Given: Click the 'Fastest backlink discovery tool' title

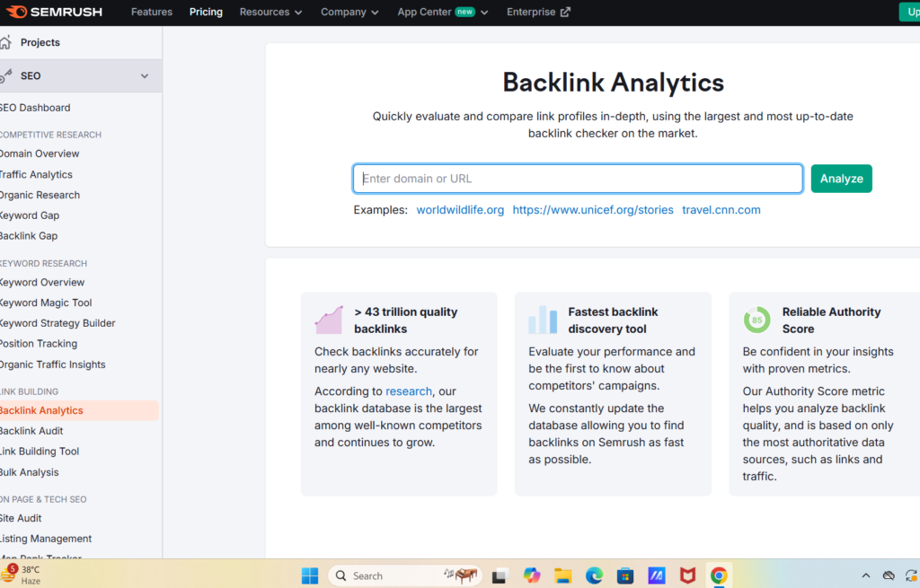Looking at the screenshot, I should pos(613,320).
